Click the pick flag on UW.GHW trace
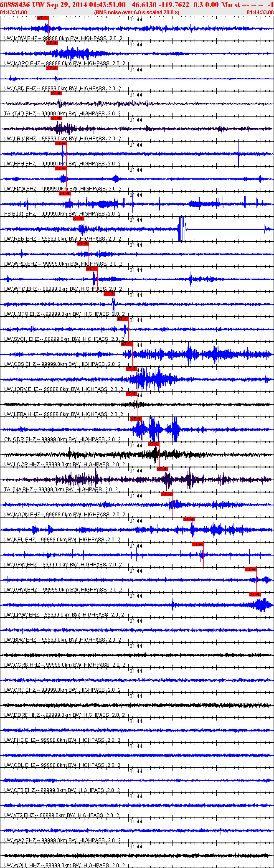 click(x=251, y=569)
